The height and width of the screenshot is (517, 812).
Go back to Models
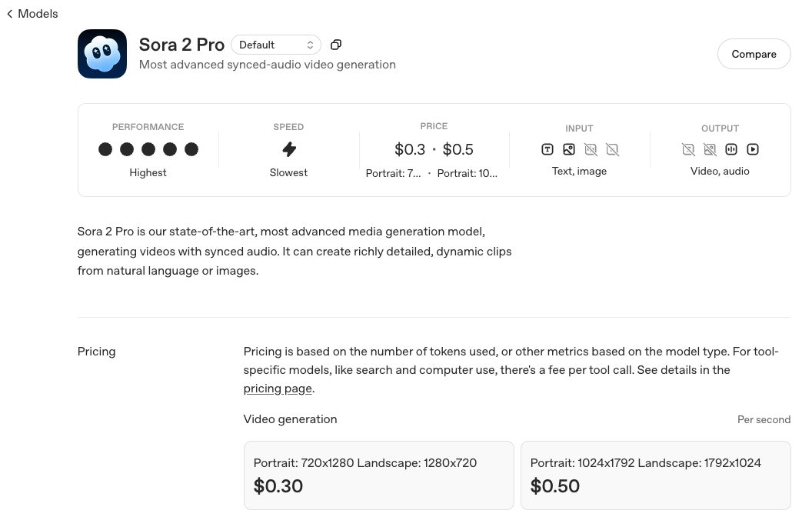click(x=32, y=13)
